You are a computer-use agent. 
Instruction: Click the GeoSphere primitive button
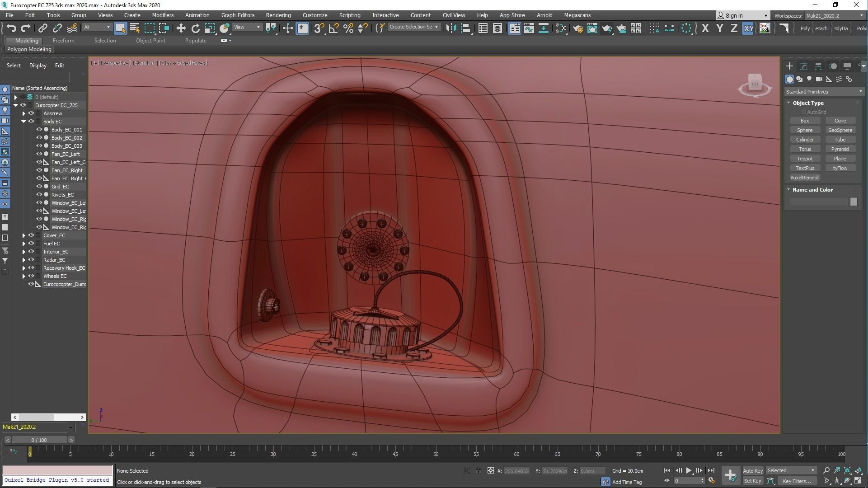coord(840,130)
